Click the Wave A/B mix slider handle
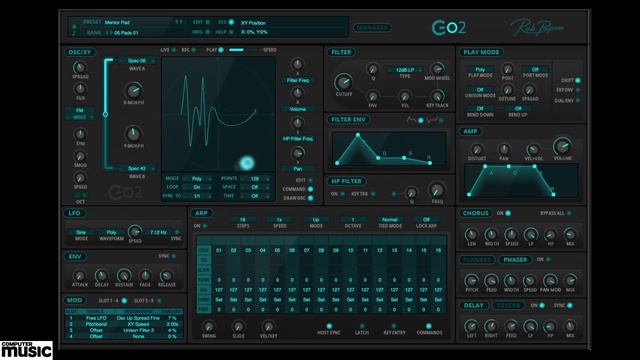 pyautogui.click(x=105, y=114)
